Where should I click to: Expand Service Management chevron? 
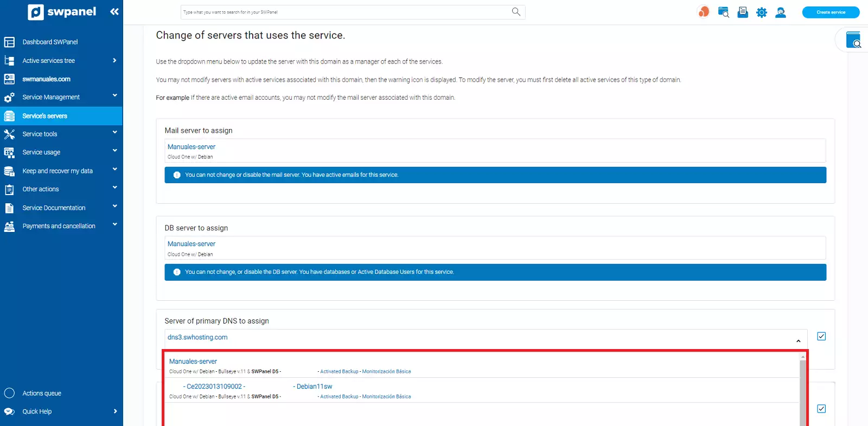114,95
